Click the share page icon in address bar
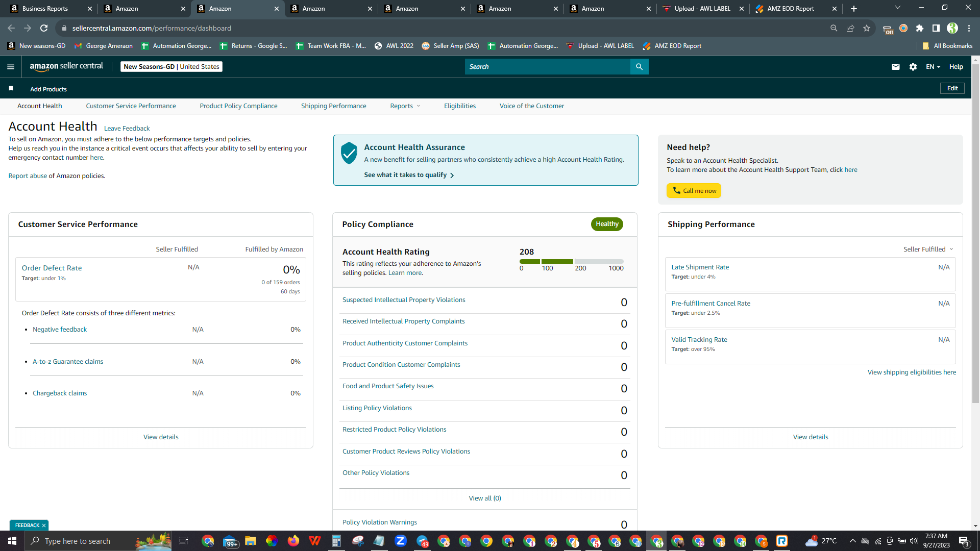 [x=850, y=28]
